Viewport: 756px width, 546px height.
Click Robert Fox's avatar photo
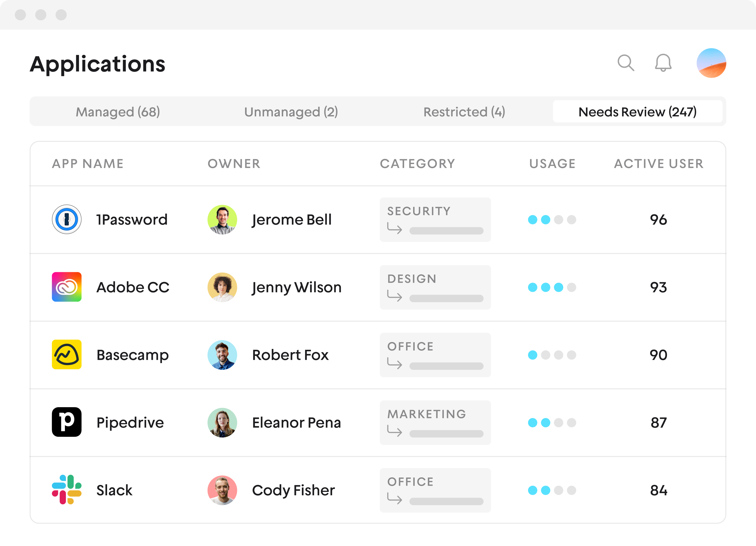tap(222, 355)
